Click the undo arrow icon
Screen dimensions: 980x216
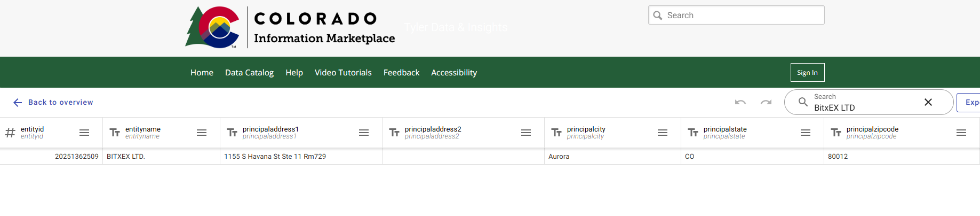click(x=740, y=102)
